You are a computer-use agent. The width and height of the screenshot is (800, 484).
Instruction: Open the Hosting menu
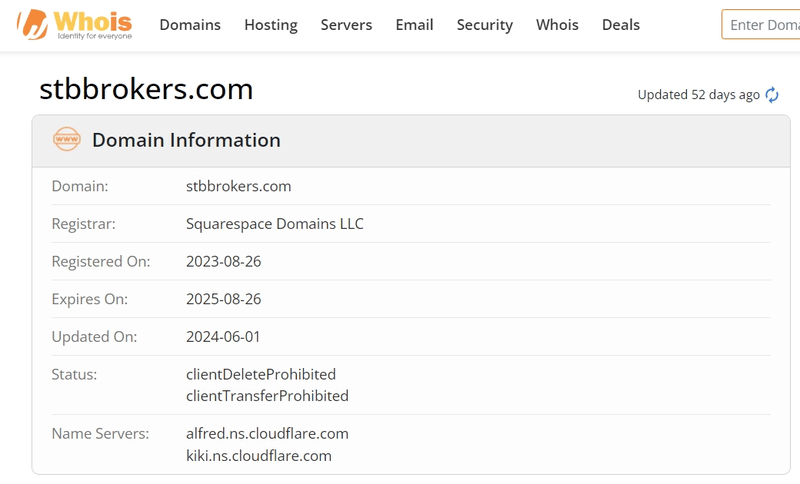tap(271, 25)
